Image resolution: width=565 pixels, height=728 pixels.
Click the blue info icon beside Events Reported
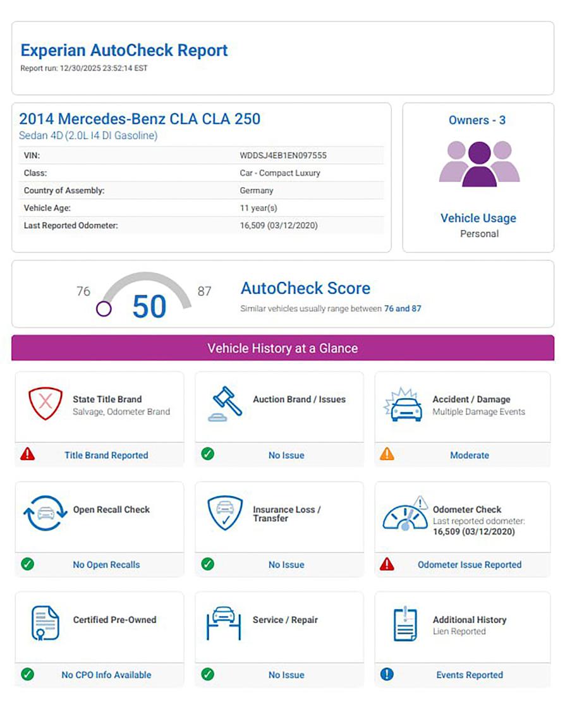387,674
